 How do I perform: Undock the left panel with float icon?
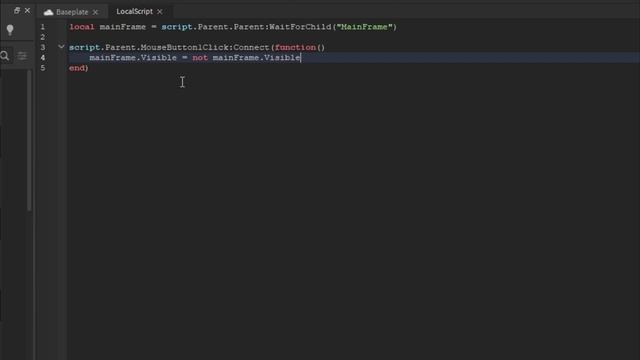click(x=17, y=11)
